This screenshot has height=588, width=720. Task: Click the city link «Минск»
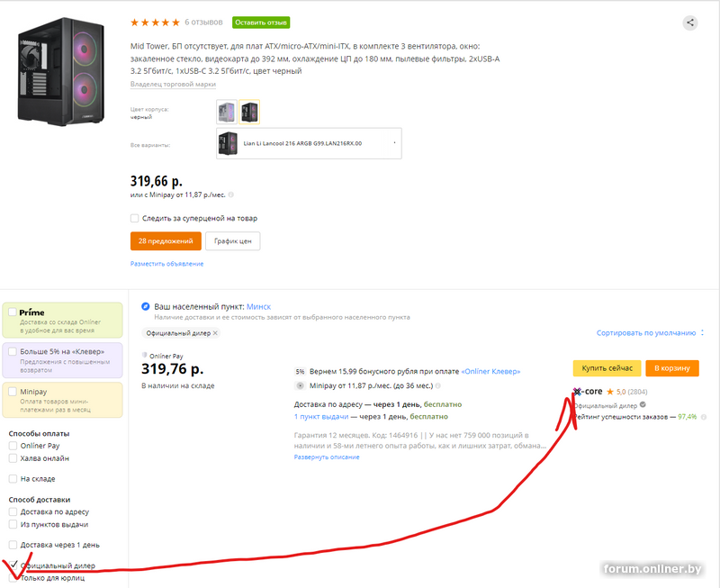coord(258,307)
